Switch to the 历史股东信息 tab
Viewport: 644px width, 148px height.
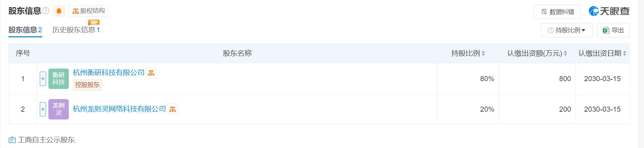coord(76,30)
